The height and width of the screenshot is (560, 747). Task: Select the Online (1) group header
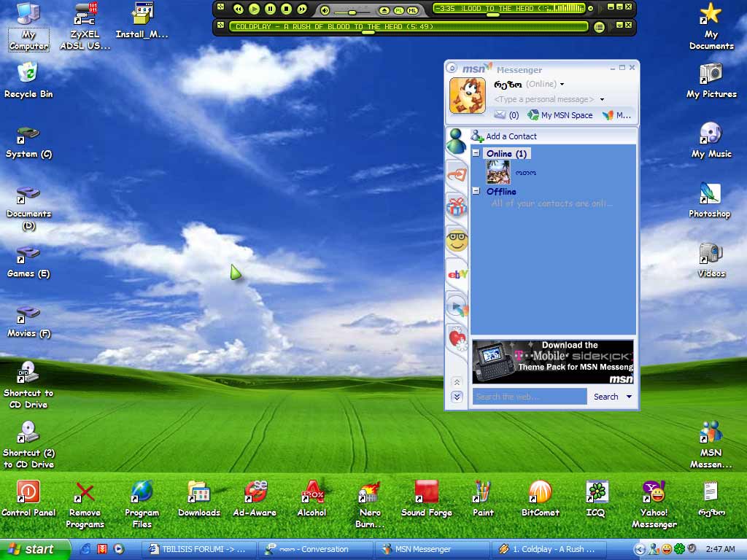[506, 153]
